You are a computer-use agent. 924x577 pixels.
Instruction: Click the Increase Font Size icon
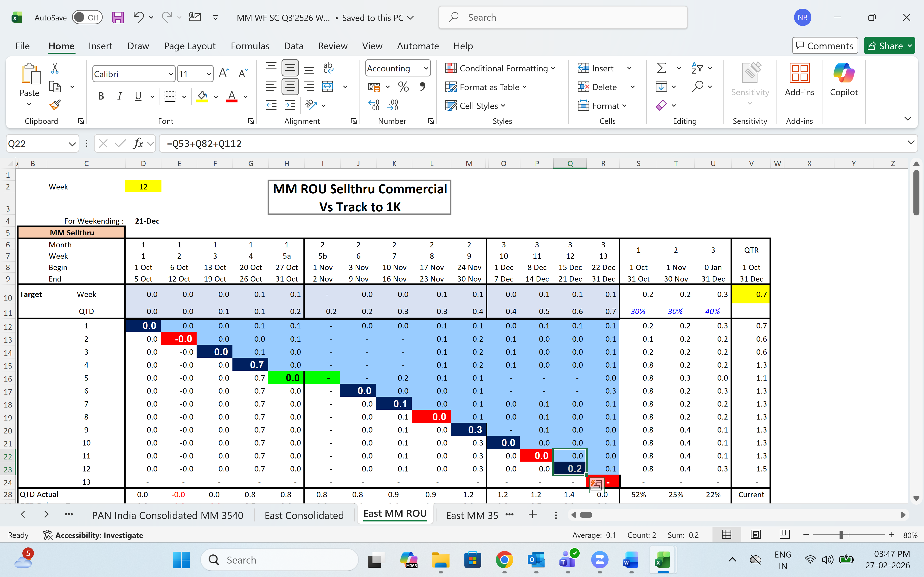[x=224, y=73]
